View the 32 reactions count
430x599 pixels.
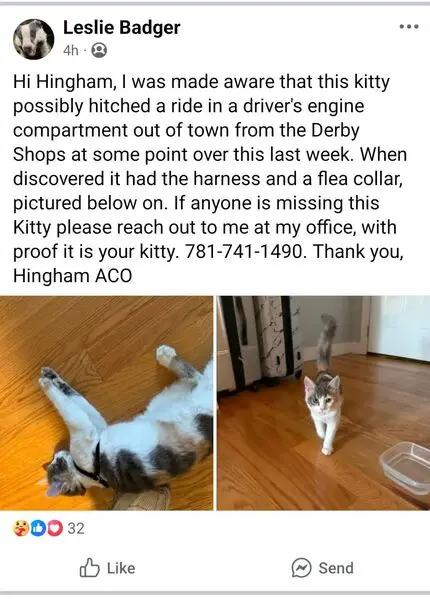coord(76,528)
